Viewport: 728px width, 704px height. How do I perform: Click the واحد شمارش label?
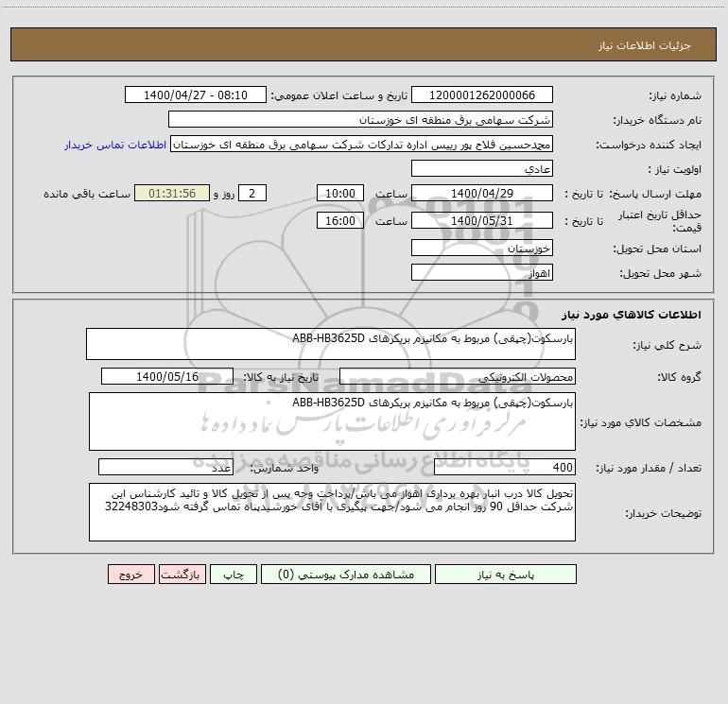(285, 469)
